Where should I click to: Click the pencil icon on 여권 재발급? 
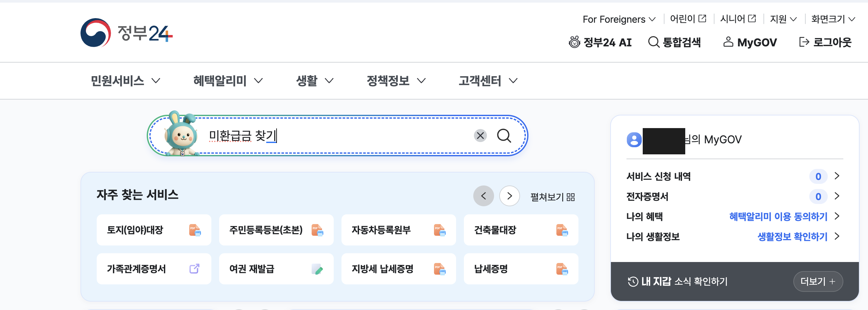point(317,269)
